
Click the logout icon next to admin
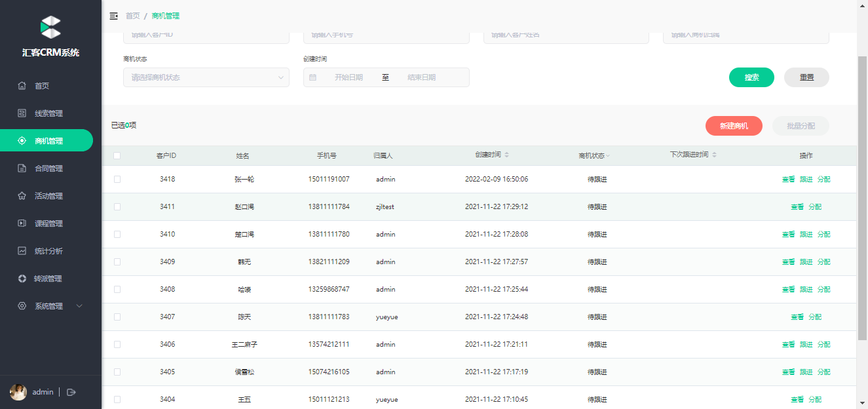(71, 392)
